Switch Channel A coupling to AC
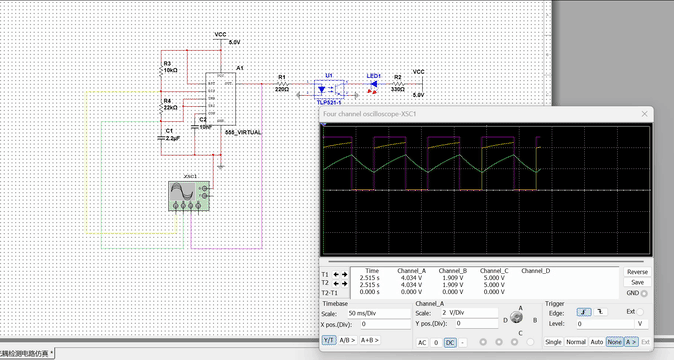 pos(422,342)
